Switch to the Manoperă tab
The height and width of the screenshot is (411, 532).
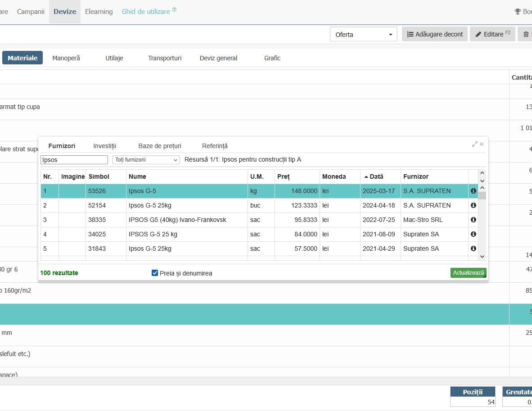66,58
